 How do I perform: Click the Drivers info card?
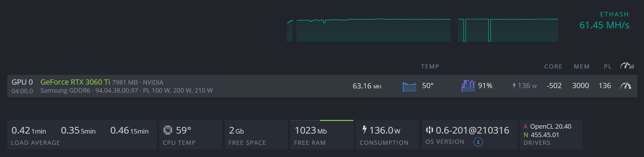tap(551, 135)
